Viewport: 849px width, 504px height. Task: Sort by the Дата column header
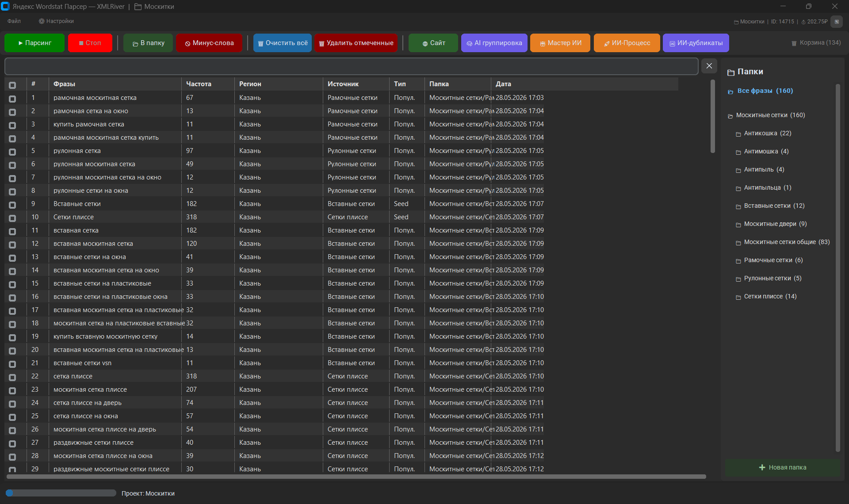click(585, 84)
